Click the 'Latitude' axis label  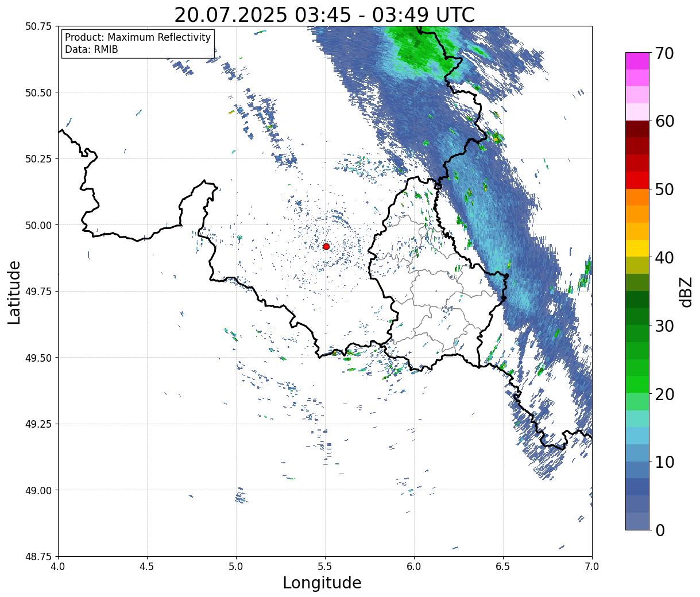click(x=14, y=292)
